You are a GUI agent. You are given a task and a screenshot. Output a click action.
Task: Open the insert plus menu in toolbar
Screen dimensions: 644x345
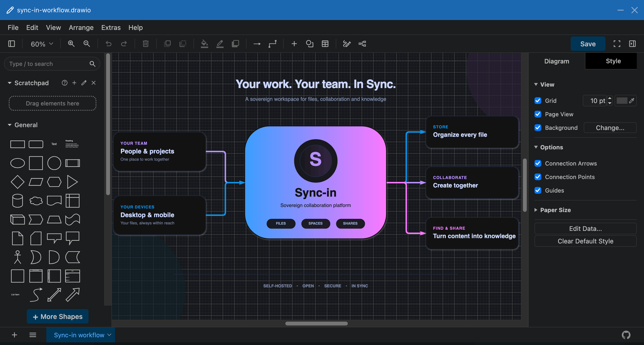click(294, 44)
